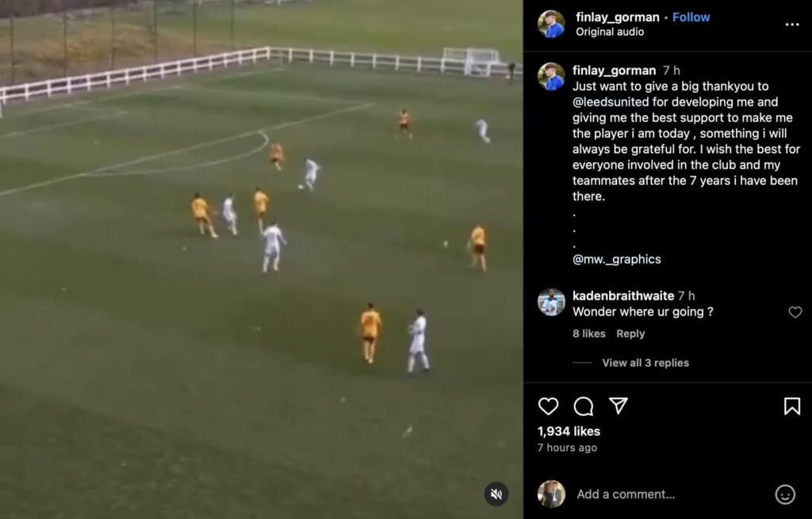Share post via paper plane icon
Screen dimensions: 812x519
[619, 406]
